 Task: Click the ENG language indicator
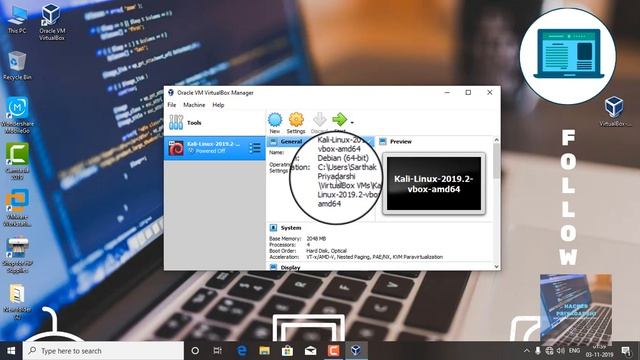click(x=574, y=351)
